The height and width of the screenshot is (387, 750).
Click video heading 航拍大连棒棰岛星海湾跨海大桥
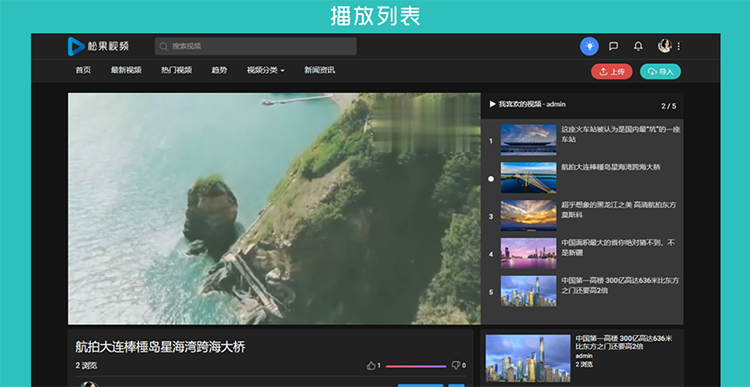coord(160,347)
